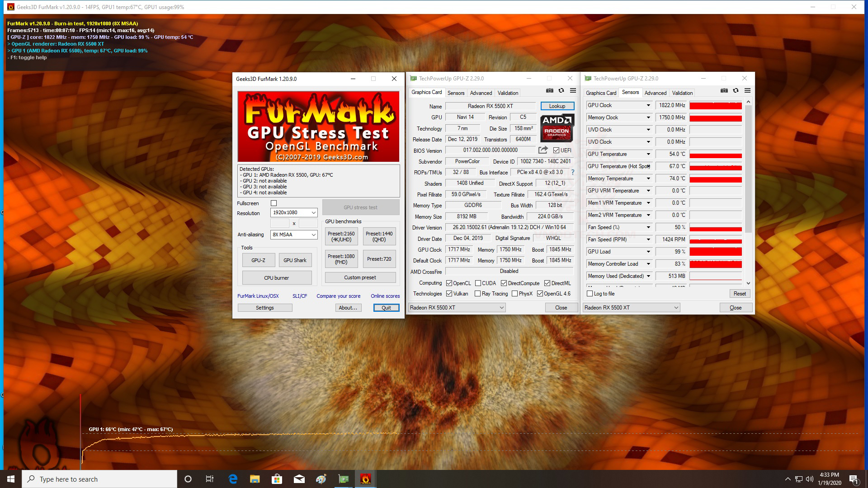Click the FurMark icon in the taskbar
The image size is (868, 488).
365,479
